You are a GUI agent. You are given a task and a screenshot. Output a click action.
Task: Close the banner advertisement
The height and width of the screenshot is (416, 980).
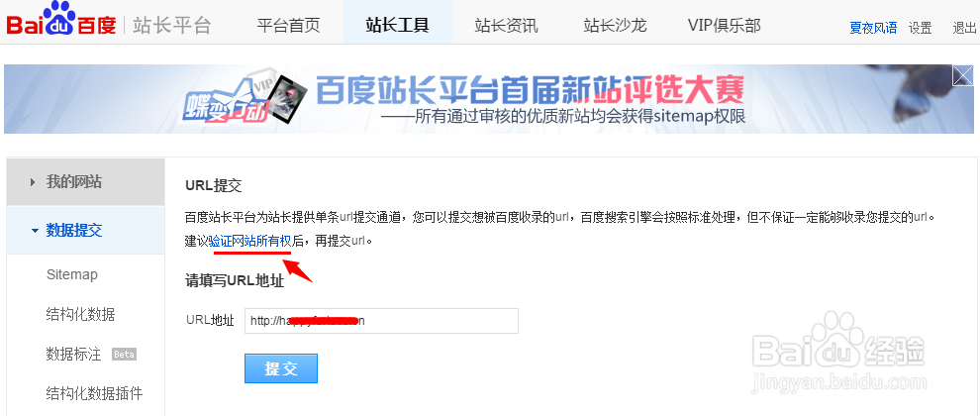[x=962, y=75]
